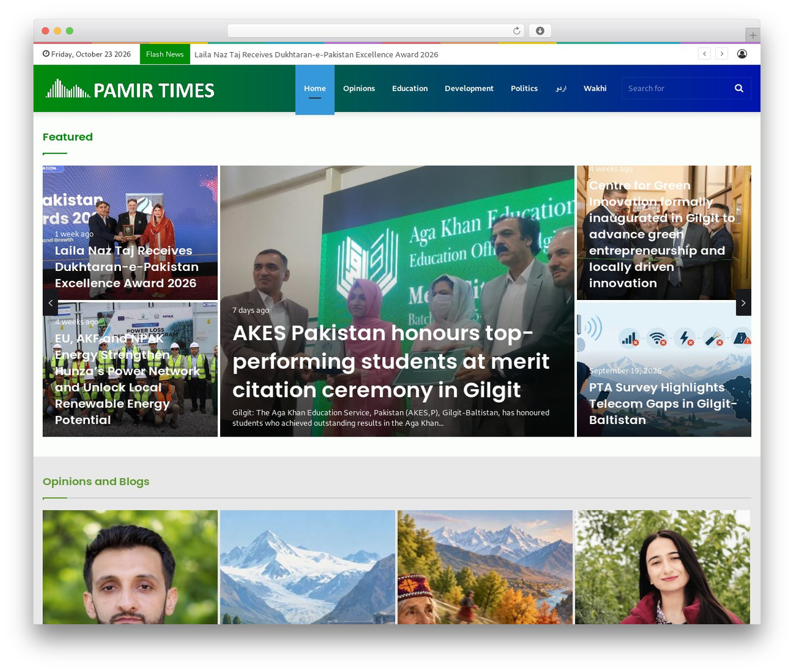Click the 'September 19, 2026' date
Screen dimensions: 794x672
[x=625, y=371]
